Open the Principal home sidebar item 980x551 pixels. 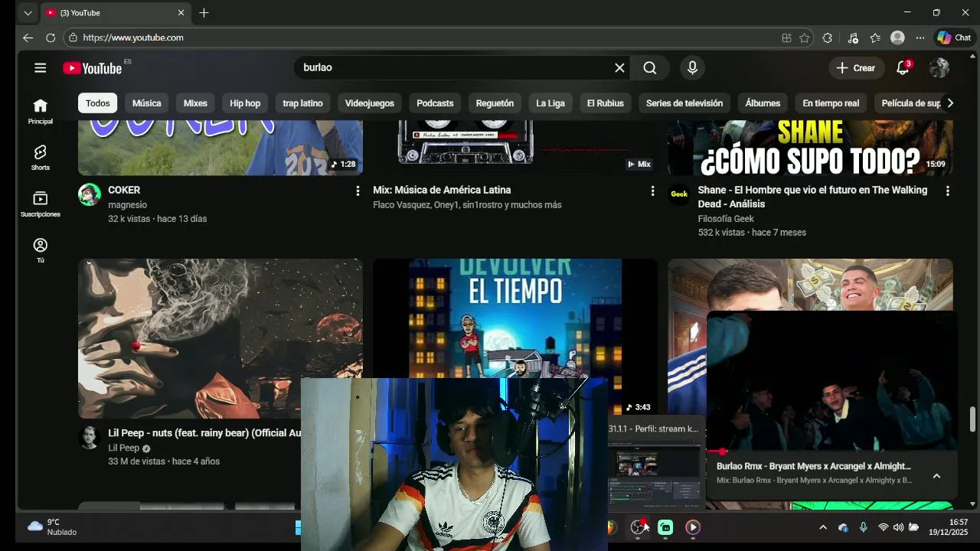pos(41,112)
